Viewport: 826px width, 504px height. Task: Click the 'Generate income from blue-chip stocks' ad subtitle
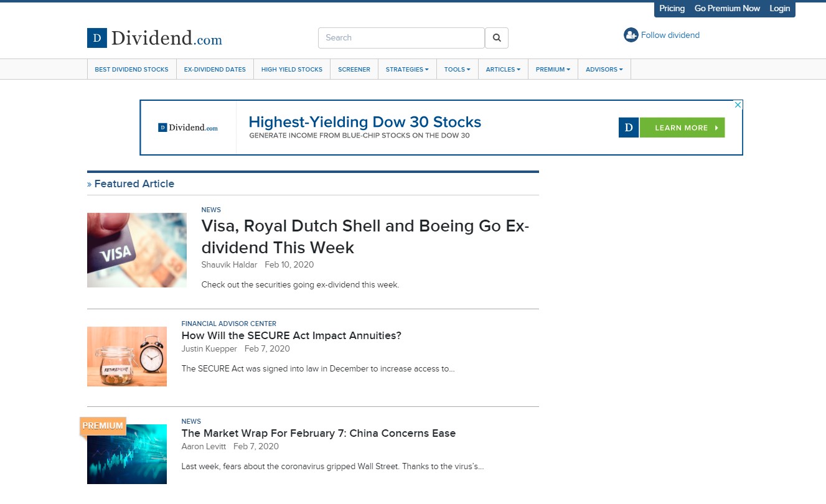359,136
